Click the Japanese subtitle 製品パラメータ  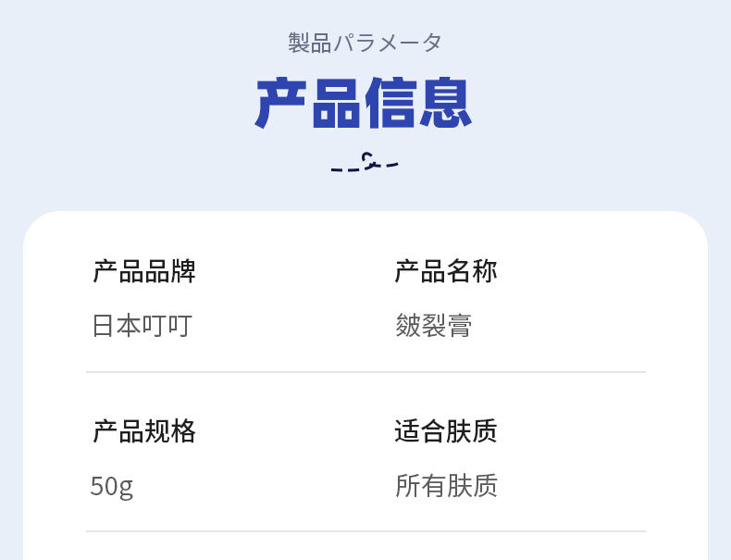tap(365, 43)
